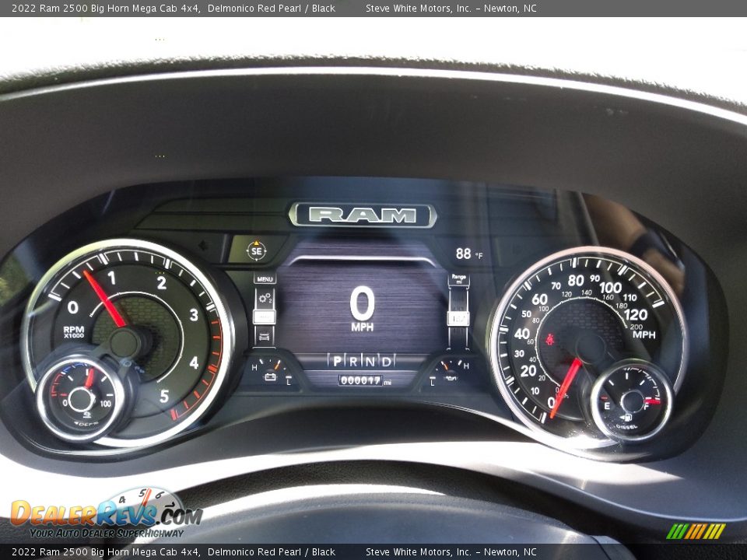Select P in the gear indicator
The height and width of the screenshot is (560, 747).
tap(337, 361)
